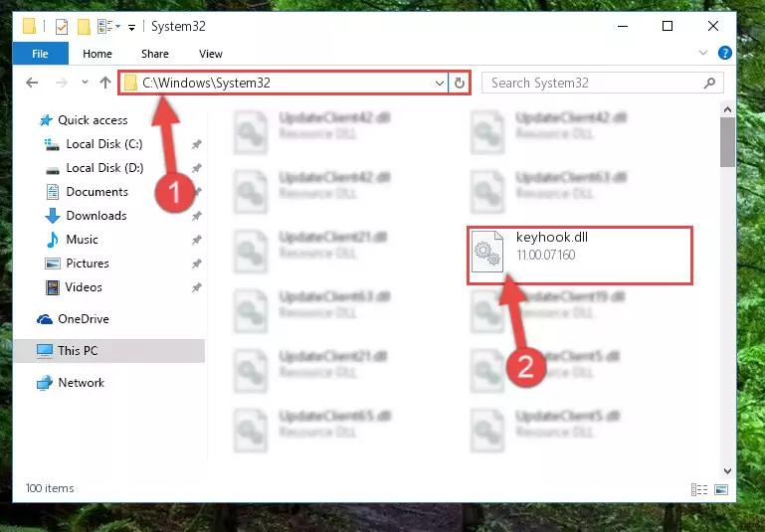Click the New Folder icon in title bar
The image size is (765, 532).
[84, 26]
